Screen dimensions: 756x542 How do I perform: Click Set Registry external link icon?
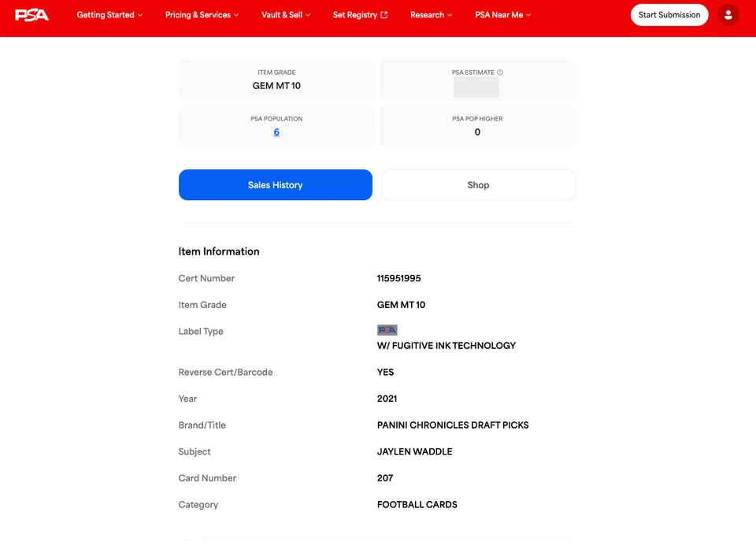pyautogui.click(x=384, y=15)
